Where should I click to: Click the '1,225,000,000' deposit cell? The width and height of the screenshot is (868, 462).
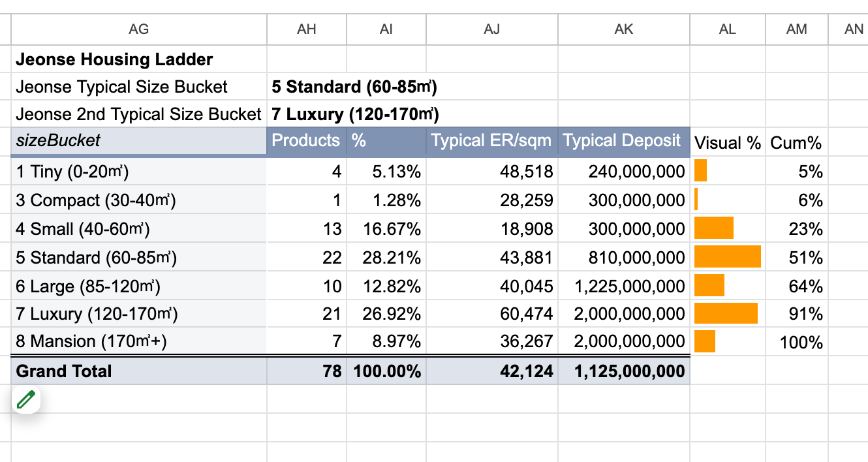[x=624, y=286]
